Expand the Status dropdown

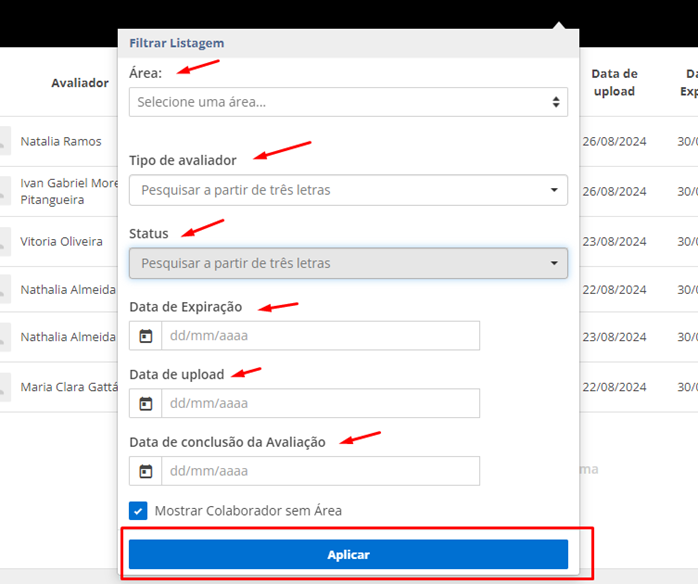click(348, 263)
